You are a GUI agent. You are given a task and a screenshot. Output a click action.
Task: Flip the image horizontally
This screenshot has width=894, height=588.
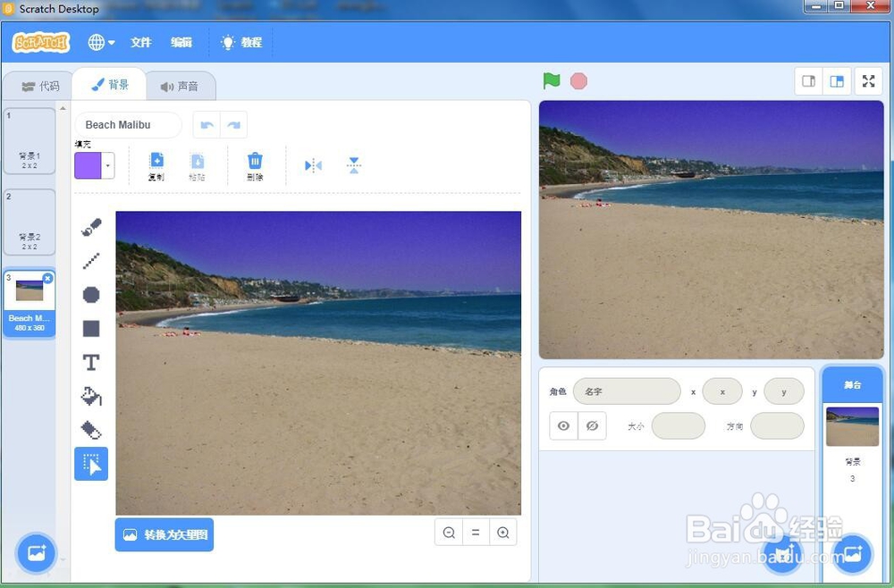313,166
